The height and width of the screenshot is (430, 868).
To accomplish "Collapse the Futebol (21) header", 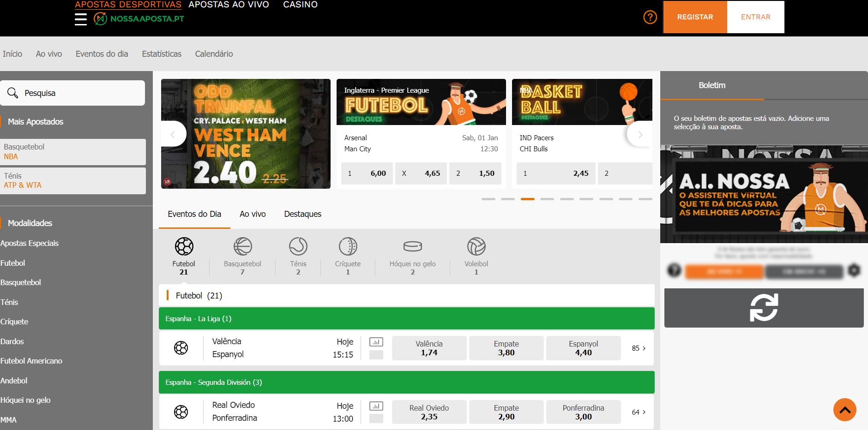I will coord(406,295).
